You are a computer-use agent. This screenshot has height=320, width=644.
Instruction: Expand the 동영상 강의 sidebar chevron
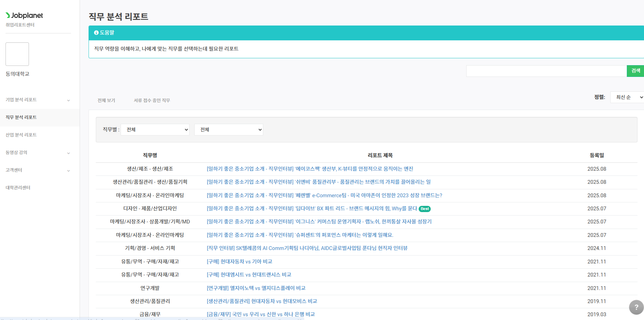click(x=68, y=153)
